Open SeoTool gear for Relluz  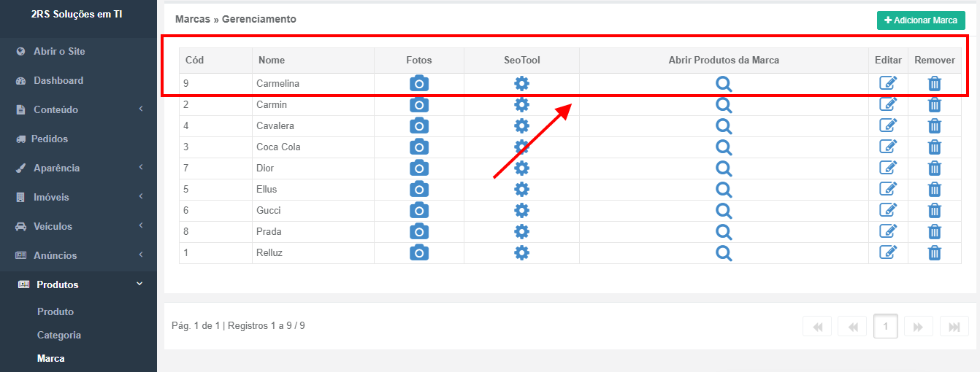(x=521, y=252)
